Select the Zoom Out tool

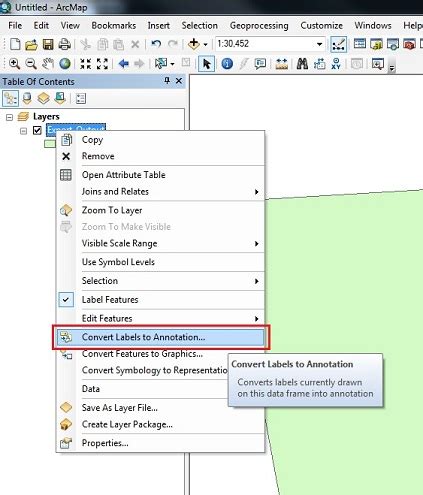tap(31, 63)
